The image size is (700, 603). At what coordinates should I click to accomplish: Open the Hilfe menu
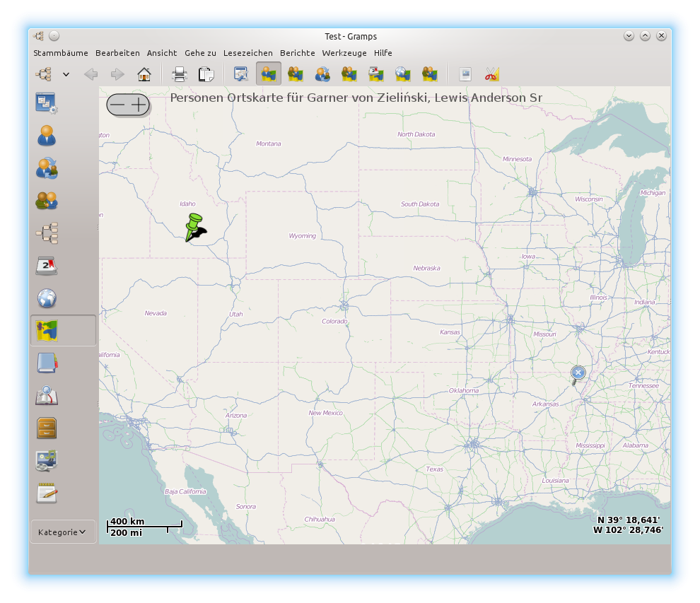tap(383, 53)
